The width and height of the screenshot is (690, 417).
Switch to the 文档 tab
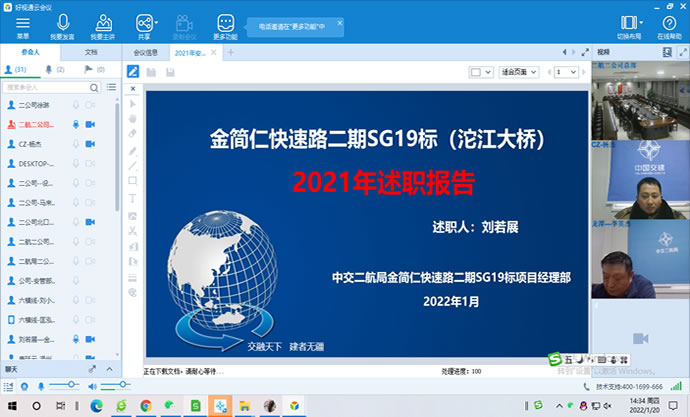[x=91, y=51]
